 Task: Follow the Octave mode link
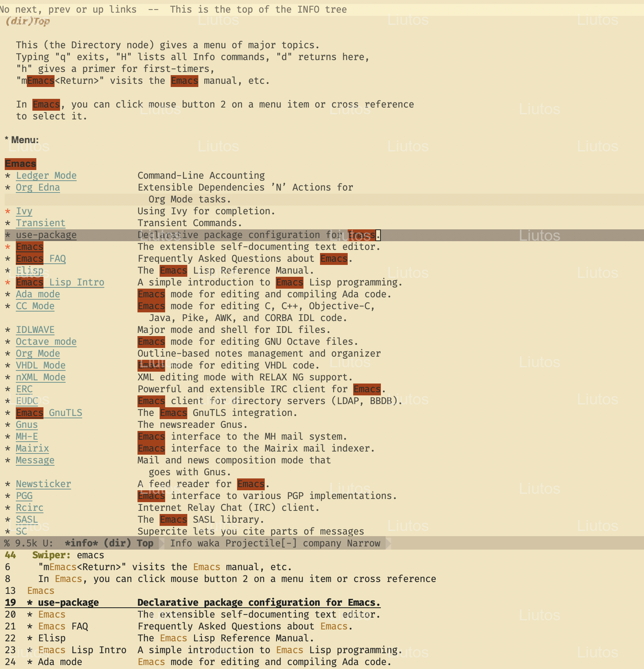pos(46,342)
